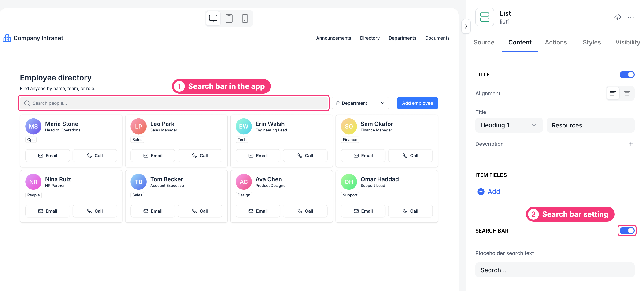
Task: Click the Company Intranet building logo
Action: coord(7,38)
